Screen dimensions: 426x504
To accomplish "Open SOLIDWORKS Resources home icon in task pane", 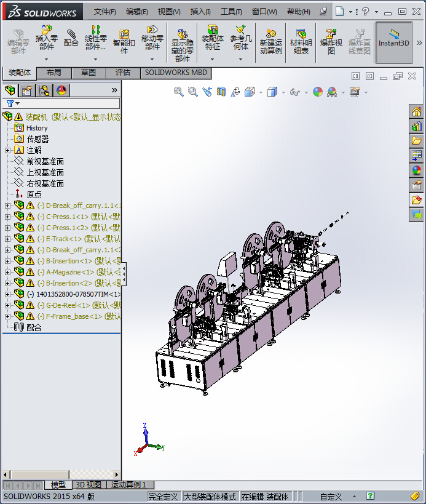I will click(416, 112).
